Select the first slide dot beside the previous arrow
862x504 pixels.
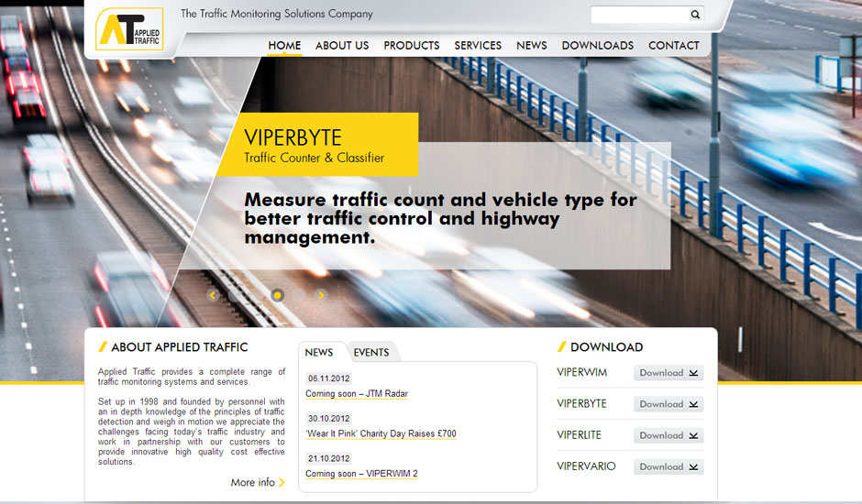[234, 295]
